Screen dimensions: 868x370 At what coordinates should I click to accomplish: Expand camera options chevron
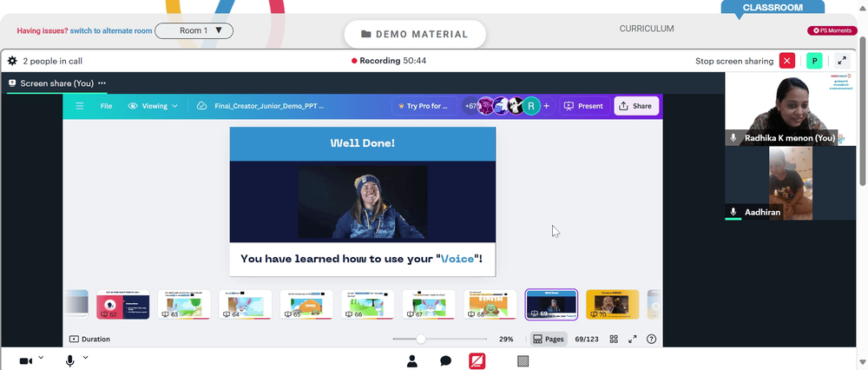click(x=41, y=358)
